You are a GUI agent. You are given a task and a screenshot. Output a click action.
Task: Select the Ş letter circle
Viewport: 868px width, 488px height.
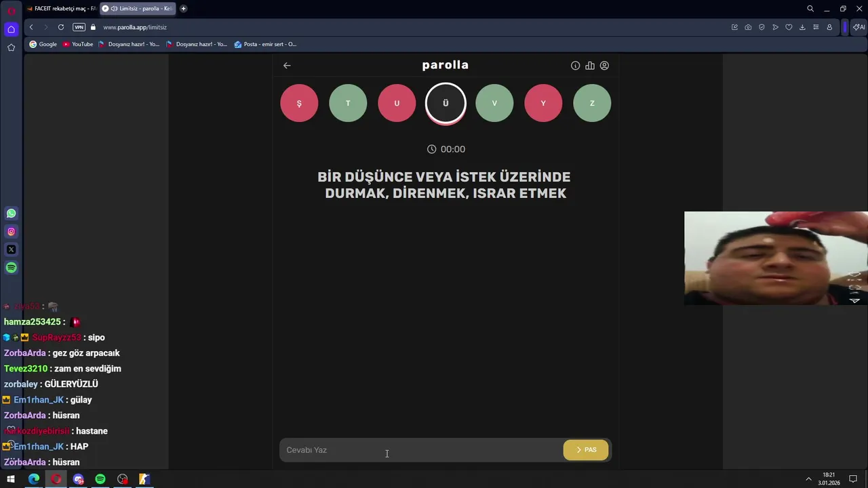(x=299, y=103)
